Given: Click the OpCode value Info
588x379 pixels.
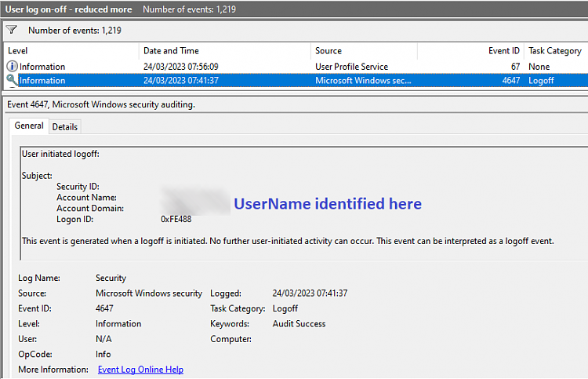Looking at the screenshot, I should click(103, 354).
